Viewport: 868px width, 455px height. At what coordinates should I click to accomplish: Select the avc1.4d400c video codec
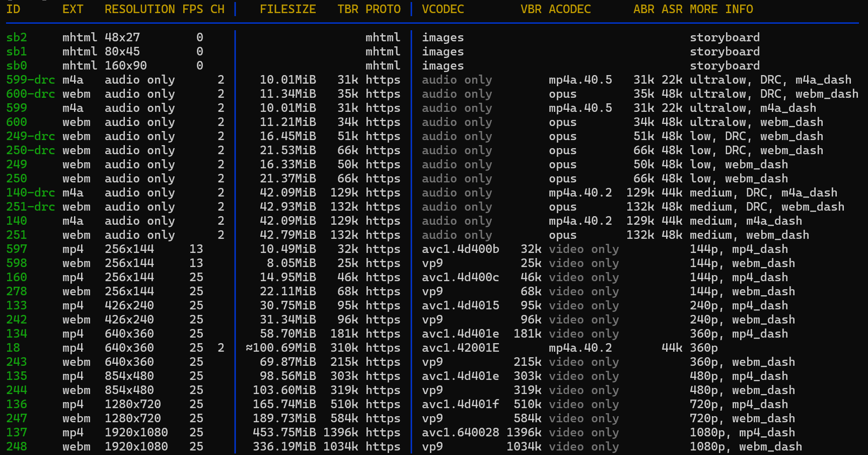461,277
